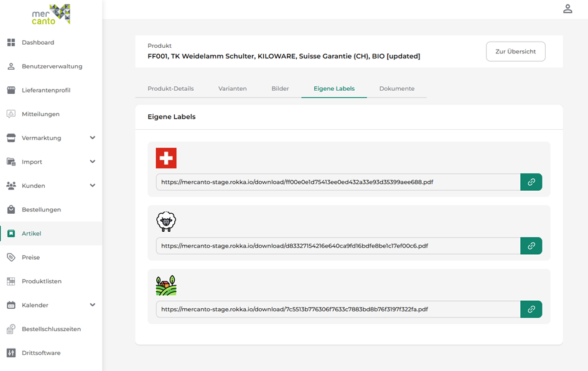Click the Lieferantenprofil store icon

click(11, 90)
